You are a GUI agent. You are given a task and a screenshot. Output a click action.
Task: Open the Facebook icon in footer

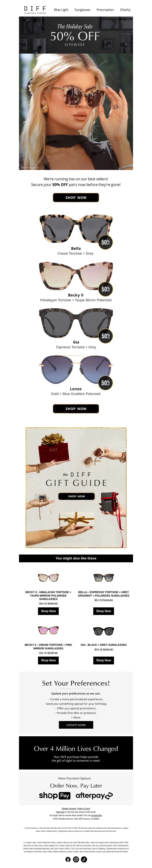tap(68, 859)
